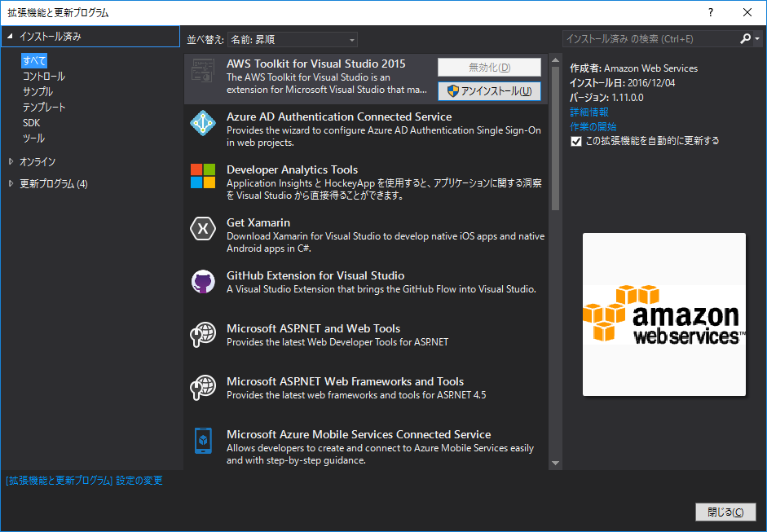The height and width of the screenshot is (532, 767).
Task: Select サンプル category
Action: pos(37,91)
